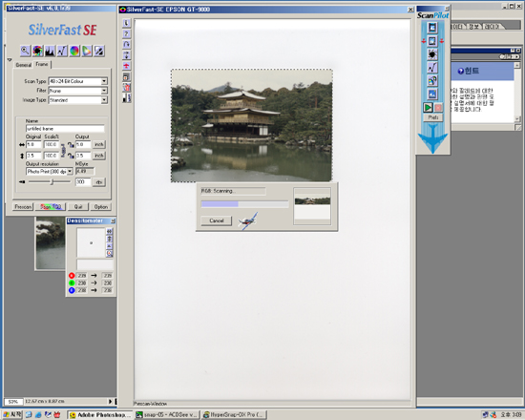Click the info 'i' icon in prescan toolbar

127,23
